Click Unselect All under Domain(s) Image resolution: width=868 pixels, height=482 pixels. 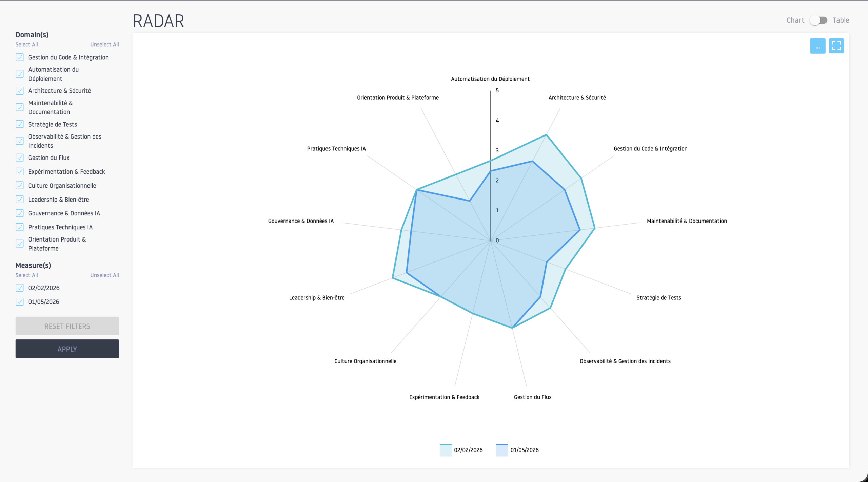[104, 45]
